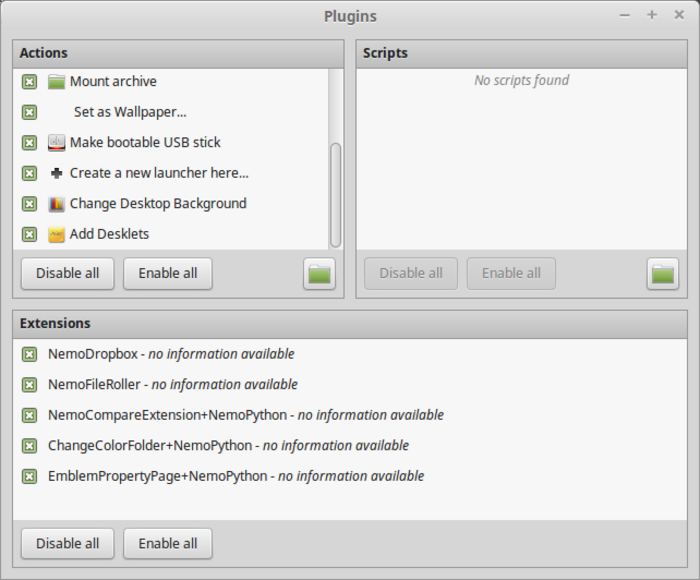Viewport: 700px width, 580px height.
Task: Open the Actions folder using the folder button
Action: pos(319,274)
